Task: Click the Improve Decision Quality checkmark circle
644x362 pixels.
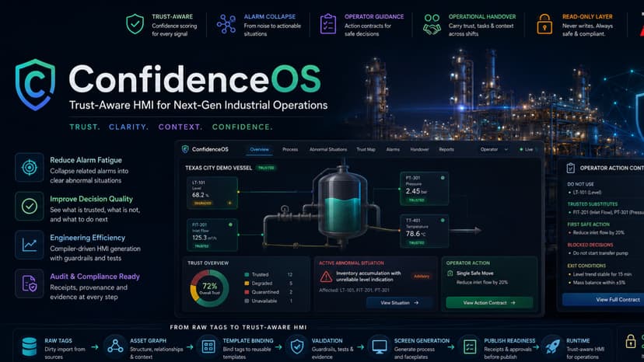Action: click(29, 206)
